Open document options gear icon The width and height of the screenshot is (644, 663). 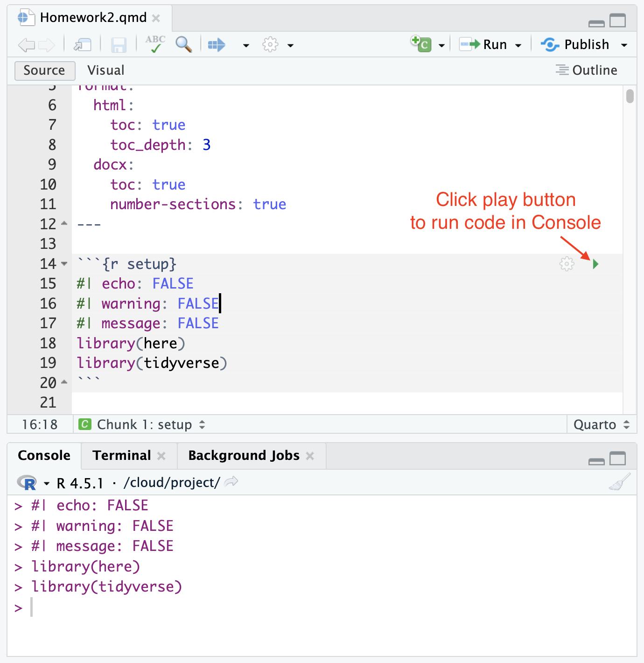click(x=270, y=45)
